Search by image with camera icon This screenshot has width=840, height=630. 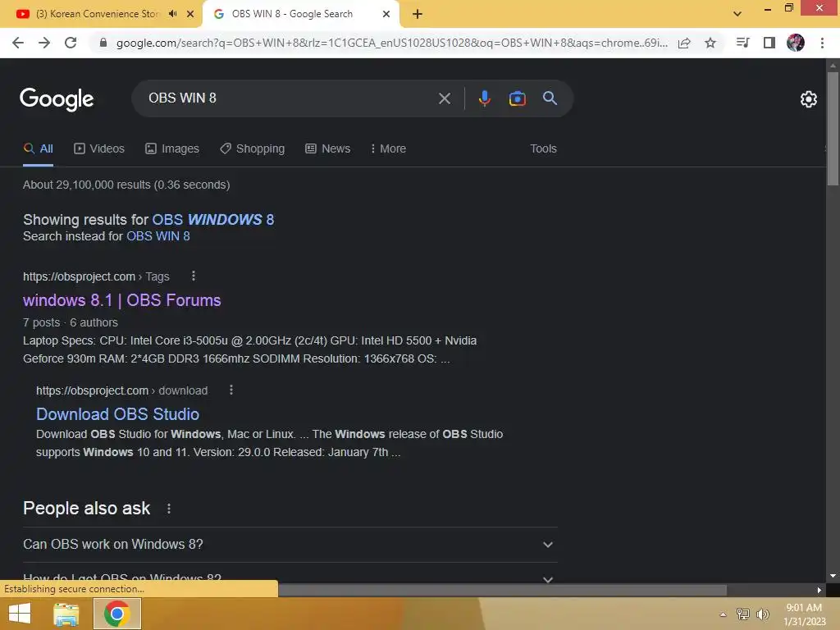coord(517,98)
